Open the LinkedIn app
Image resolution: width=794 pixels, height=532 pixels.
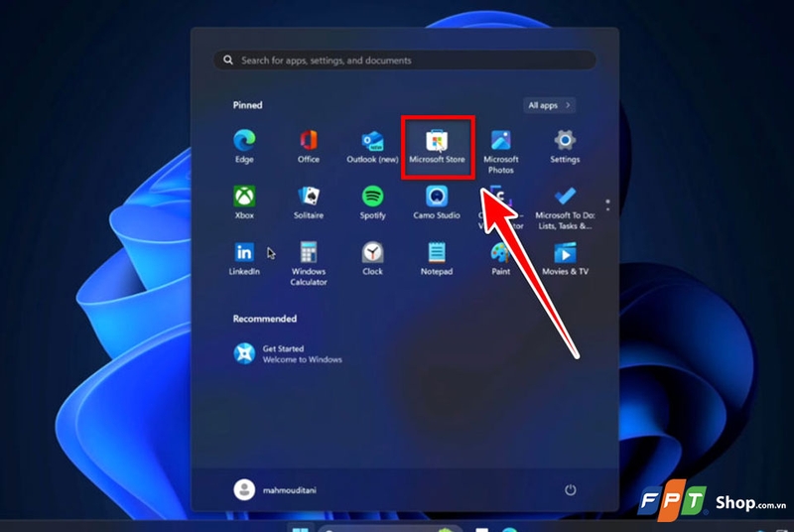click(244, 258)
